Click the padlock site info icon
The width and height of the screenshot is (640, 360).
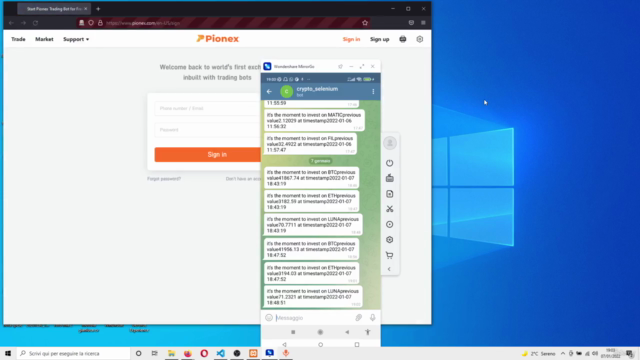[x=100, y=23]
